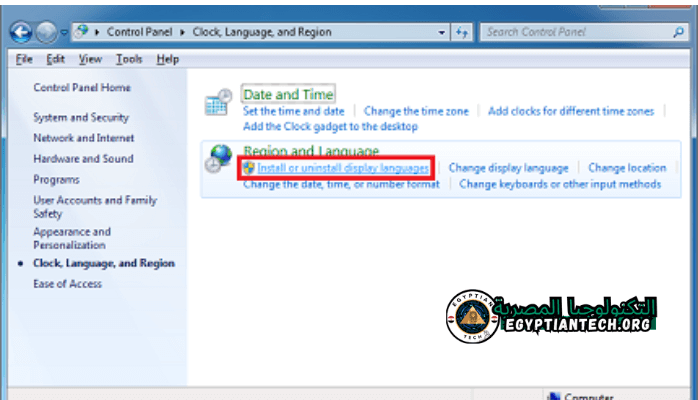The height and width of the screenshot is (400, 698).
Task: Expand the arrow after Control Panel breadcrumb
Action: 182,32
